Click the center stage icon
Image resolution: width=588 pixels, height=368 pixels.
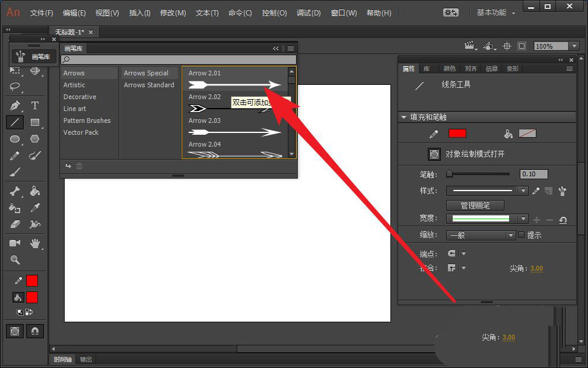tap(507, 46)
